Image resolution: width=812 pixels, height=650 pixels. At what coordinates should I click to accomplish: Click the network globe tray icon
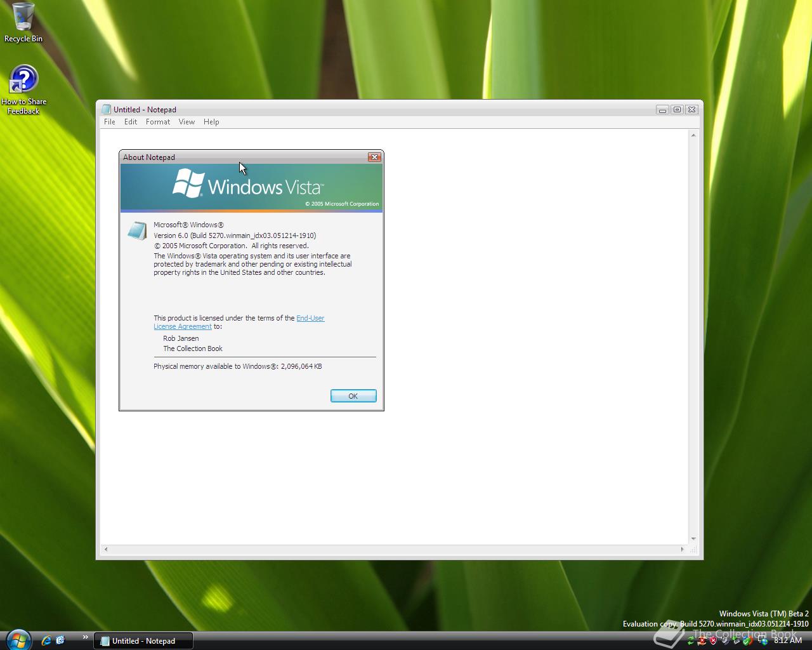(x=763, y=641)
